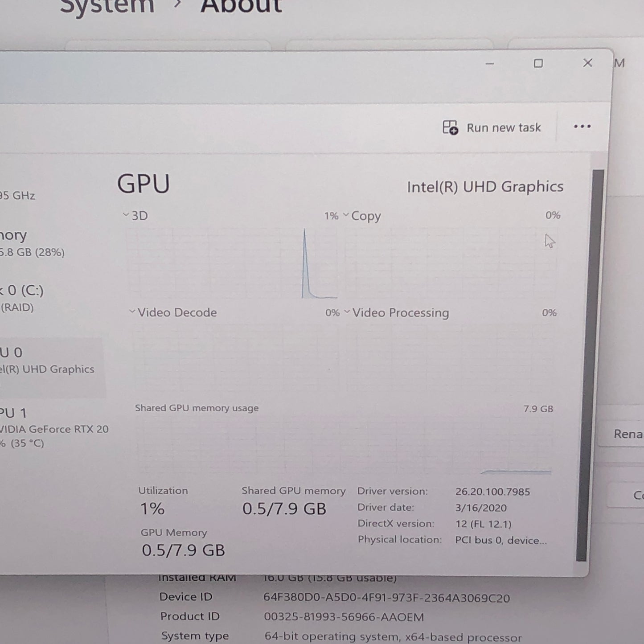Click the Shared GPU memory 0.5/7.9 GB value

point(284,509)
